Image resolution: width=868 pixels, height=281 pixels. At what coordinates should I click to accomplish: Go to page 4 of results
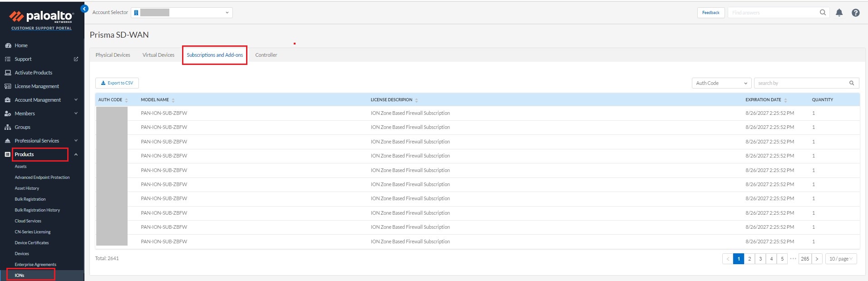click(x=771, y=259)
